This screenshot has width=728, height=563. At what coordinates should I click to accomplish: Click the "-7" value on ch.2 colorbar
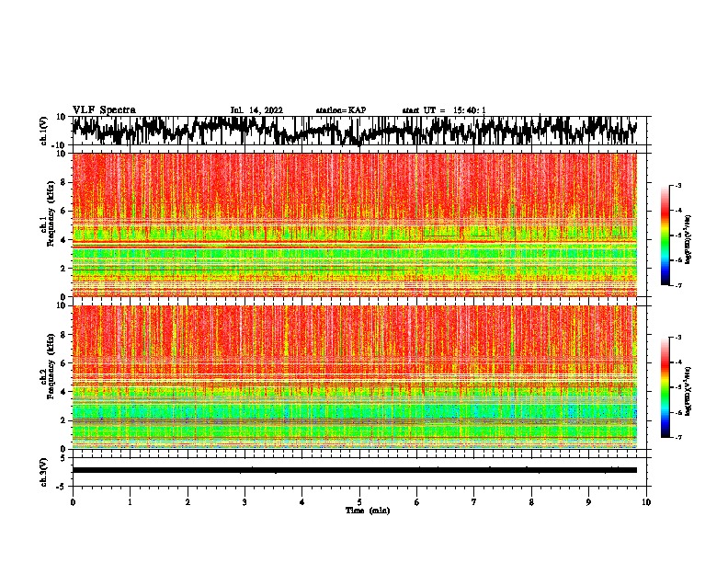coord(677,438)
